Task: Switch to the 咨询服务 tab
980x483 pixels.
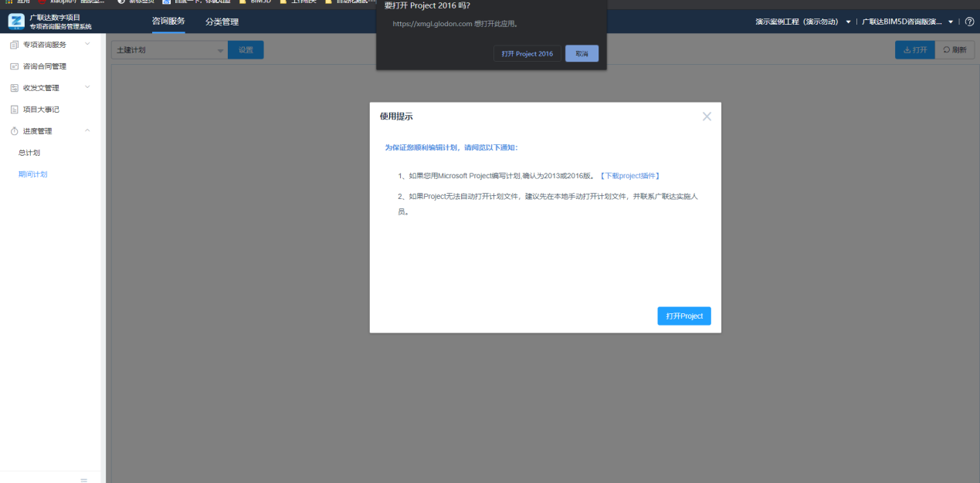Action: (168, 21)
